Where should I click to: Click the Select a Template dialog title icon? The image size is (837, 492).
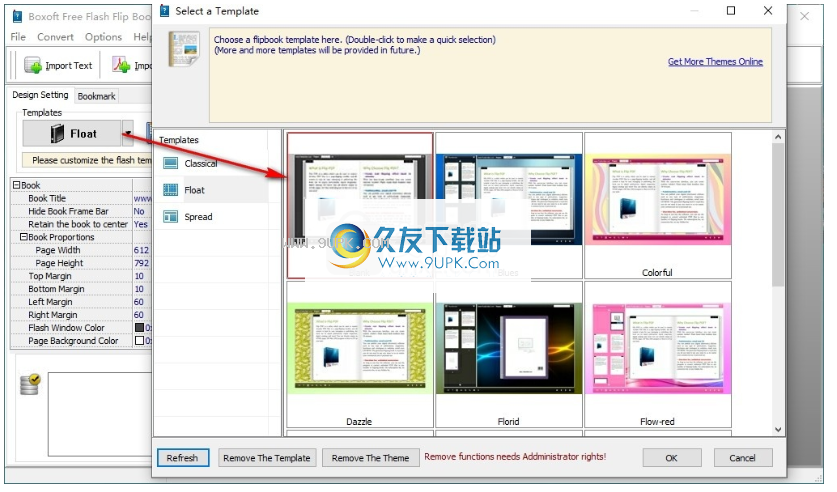[x=165, y=11]
